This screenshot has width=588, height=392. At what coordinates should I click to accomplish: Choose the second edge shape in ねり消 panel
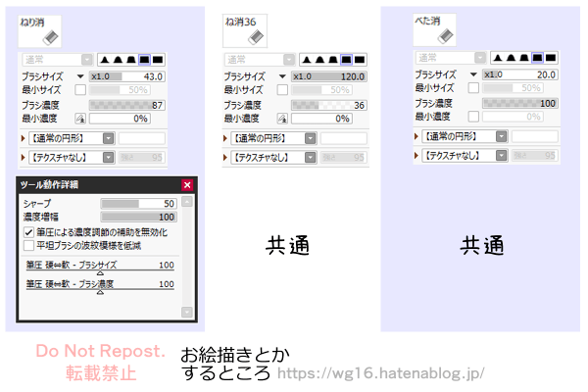coord(118,60)
